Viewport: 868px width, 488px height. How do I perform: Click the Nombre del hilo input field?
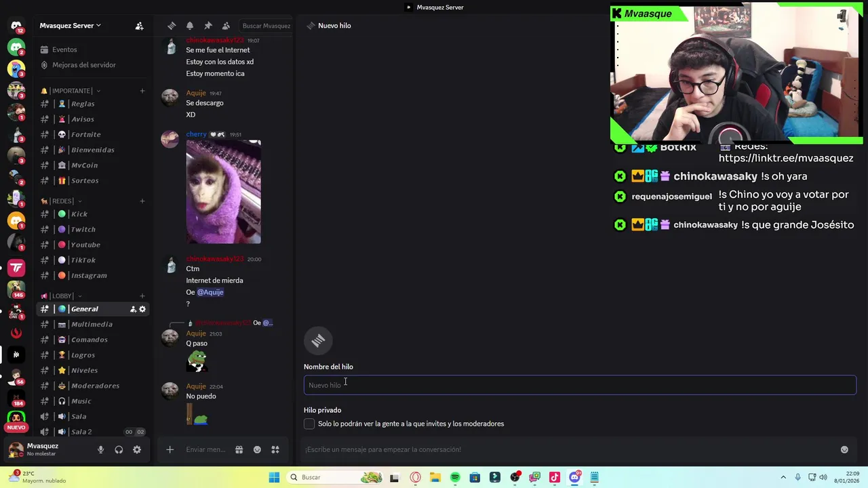point(580,385)
